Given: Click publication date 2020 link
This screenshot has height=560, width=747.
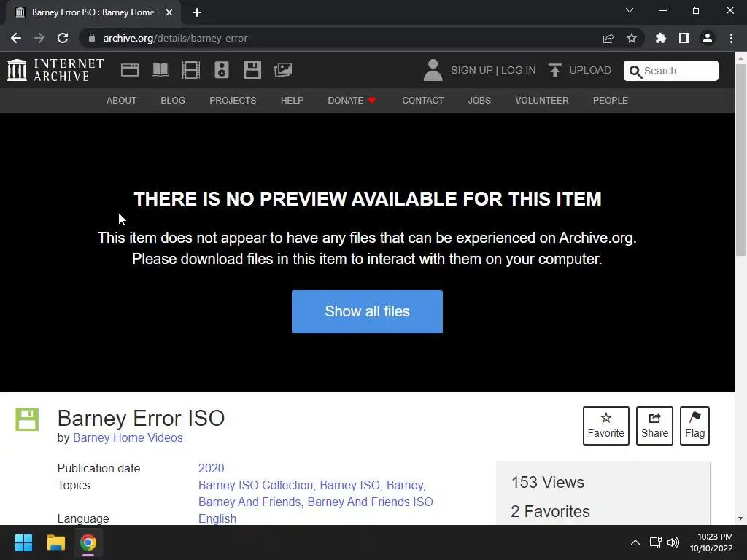Looking at the screenshot, I should [211, 468].
